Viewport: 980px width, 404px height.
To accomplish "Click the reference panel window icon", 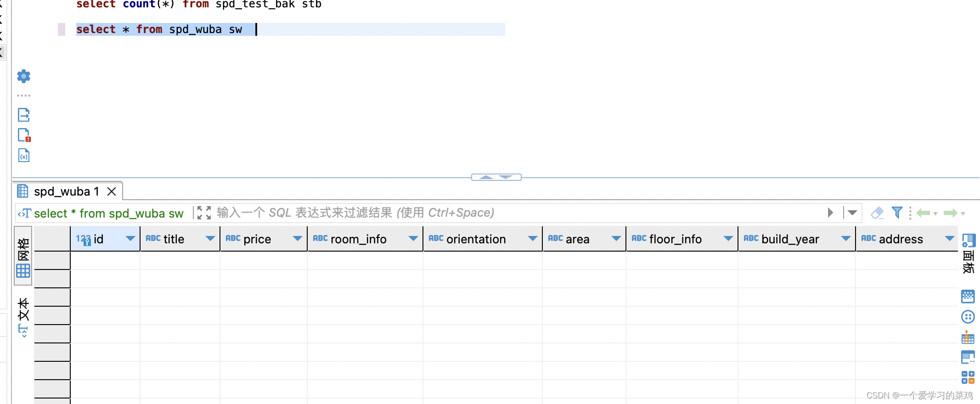I will pyautogui.click(x=968, y=357).
